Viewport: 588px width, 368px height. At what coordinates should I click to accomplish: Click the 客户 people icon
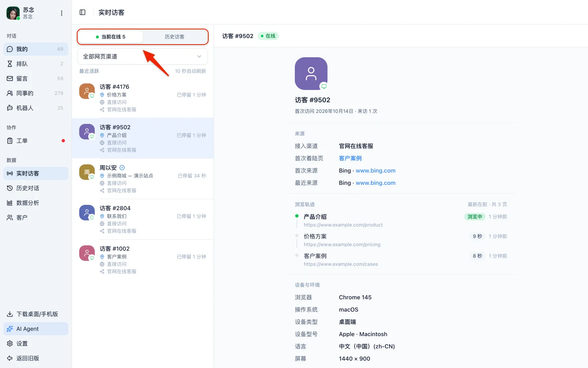click(10, 218)
